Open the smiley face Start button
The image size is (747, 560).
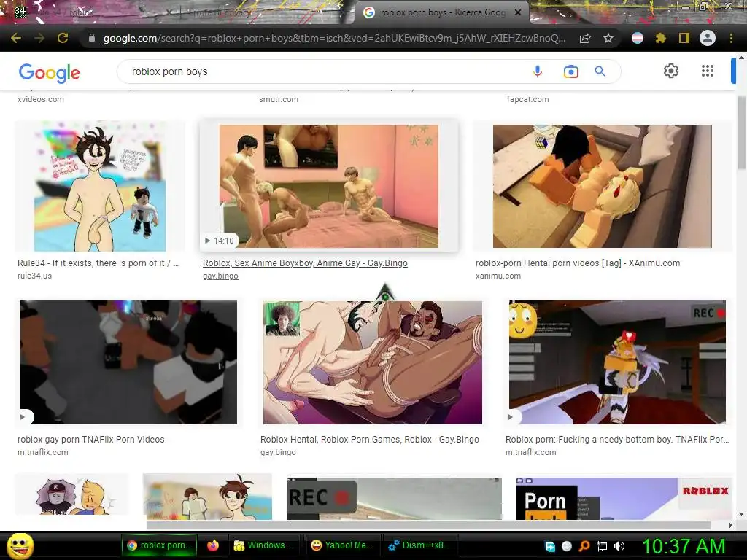point(20,545)
